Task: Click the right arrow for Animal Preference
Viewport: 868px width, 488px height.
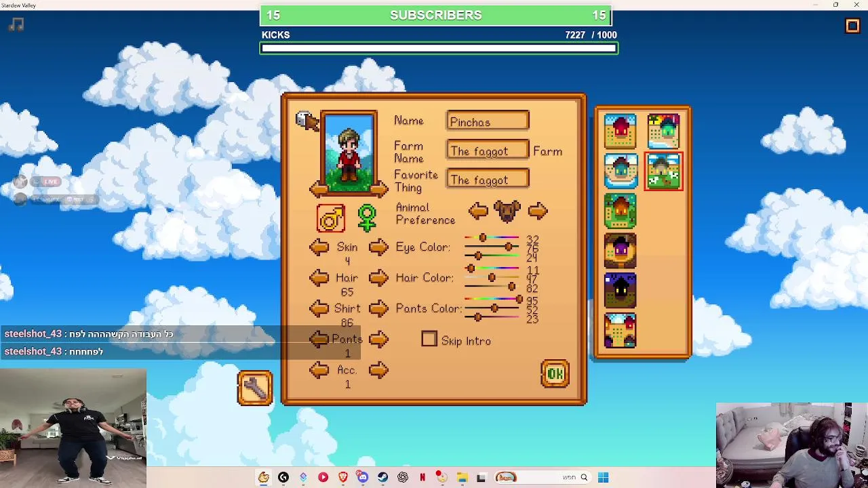Action: pyautogui.click(x=538, y=211)
